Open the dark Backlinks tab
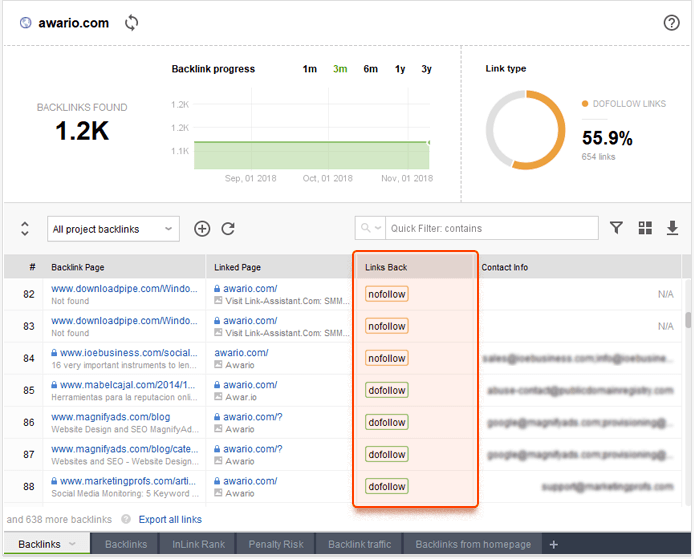 (x=126, y=544)
